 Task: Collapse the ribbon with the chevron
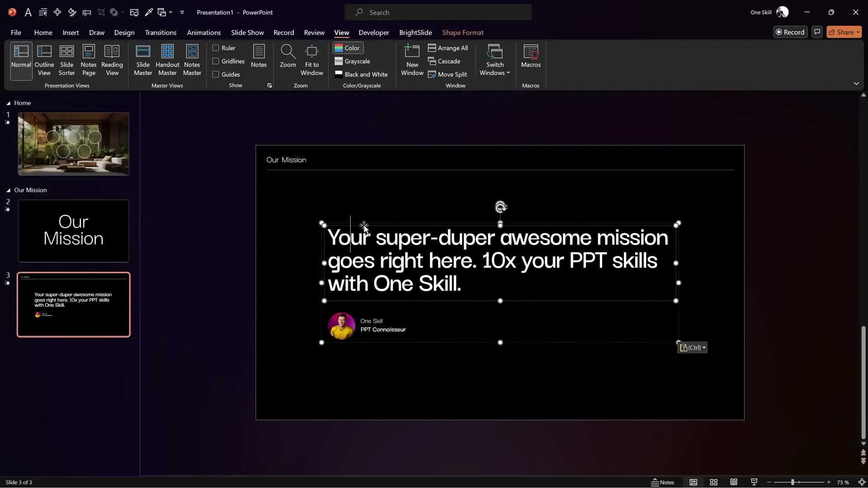pos(856,84)
